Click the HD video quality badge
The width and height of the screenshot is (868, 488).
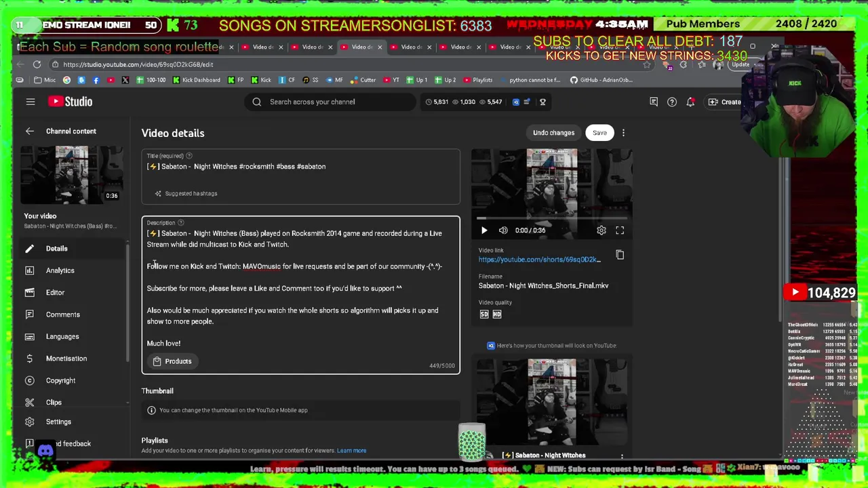[497, 314]
